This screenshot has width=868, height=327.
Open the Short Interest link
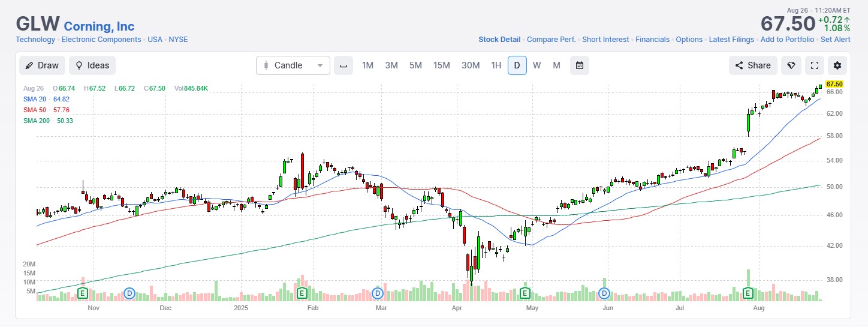coord(605,40)
